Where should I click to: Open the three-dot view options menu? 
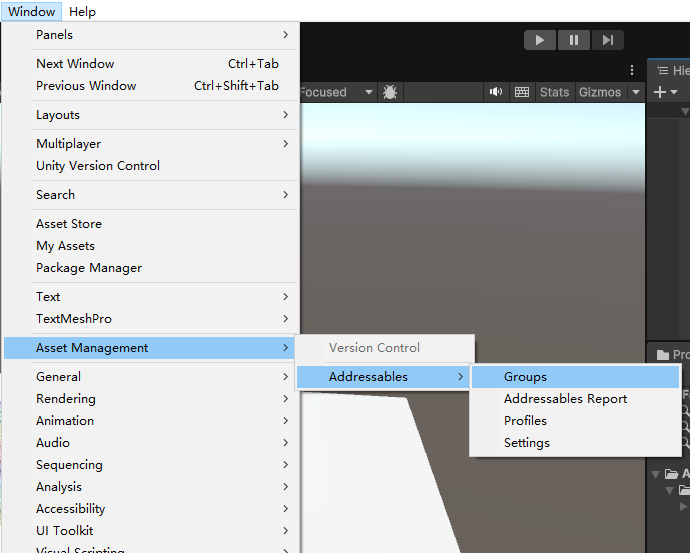tap(632, 70)
